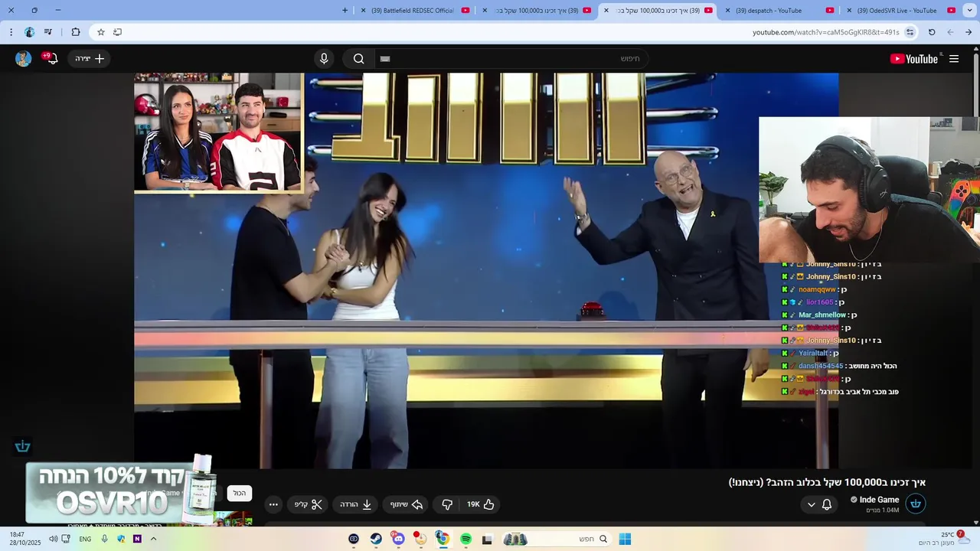The height and width of the screenshot is (551, 980).
Task: Open the Windows Start button
Action: (x=625, y=539)
